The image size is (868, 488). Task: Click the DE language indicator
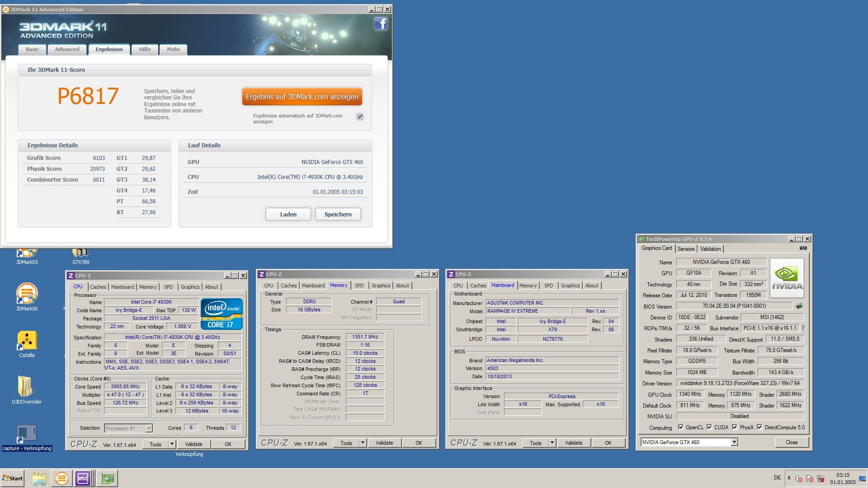point(777,478)
